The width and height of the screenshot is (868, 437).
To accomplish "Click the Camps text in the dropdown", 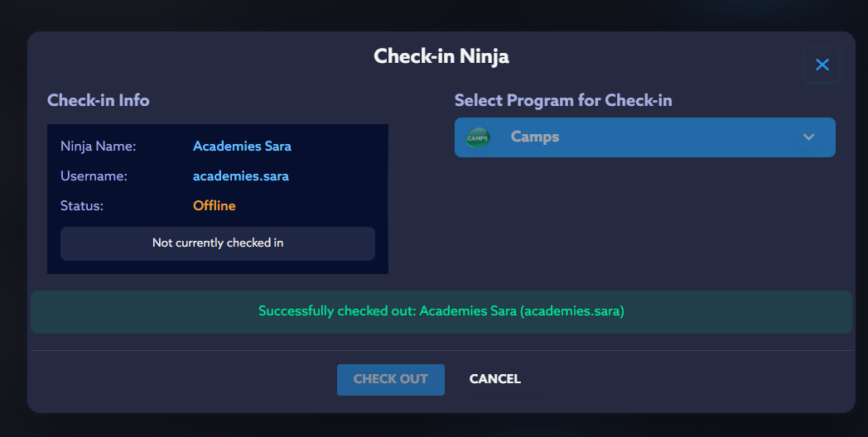I will coord(535,137).
